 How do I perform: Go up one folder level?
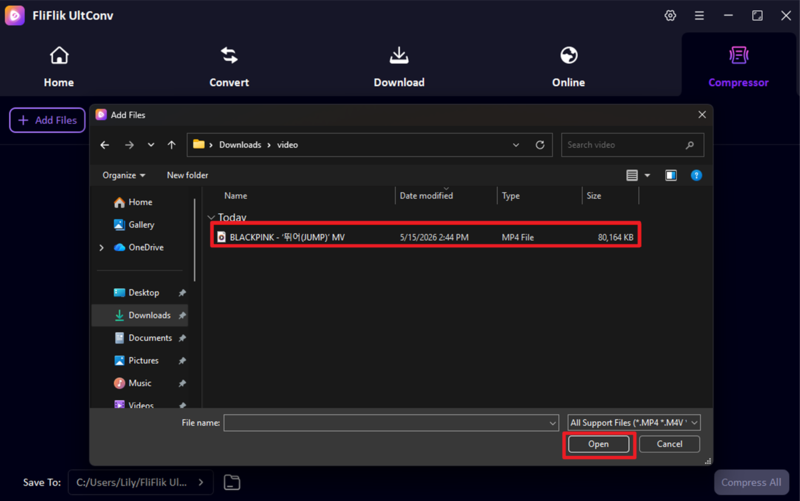coord(171,145)
